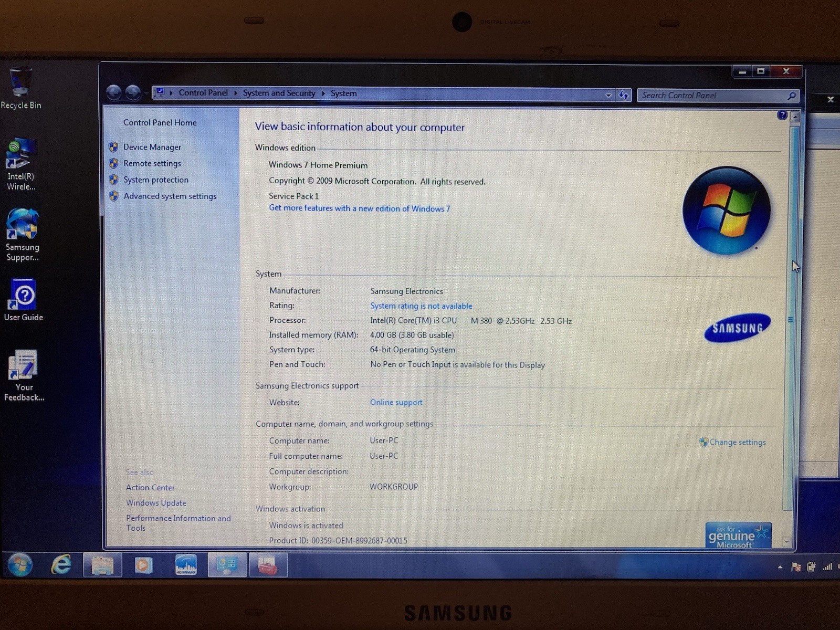Open Performance Information and Tools
Viewport: 840px width, 630px height.
(x=178, y=523)
